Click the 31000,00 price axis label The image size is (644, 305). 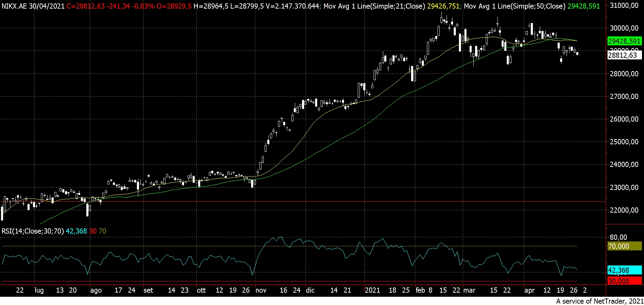click(624, 5)
